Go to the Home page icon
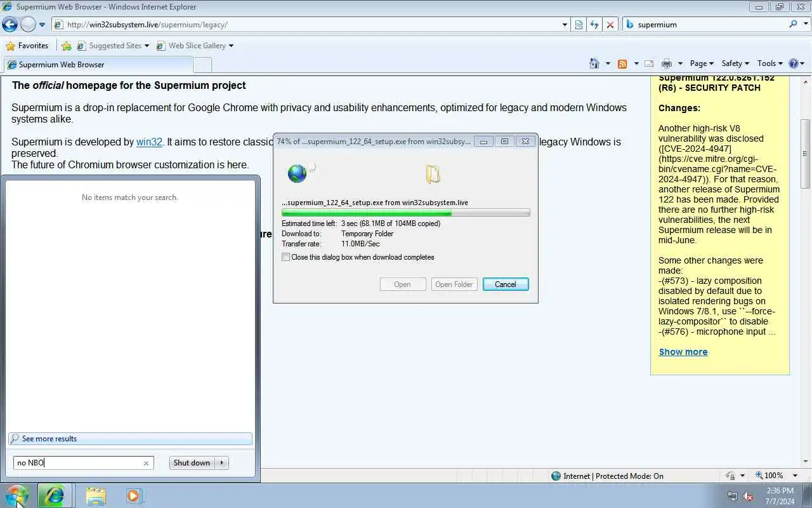This screenshot has height=508, width=812. point(594,63)
